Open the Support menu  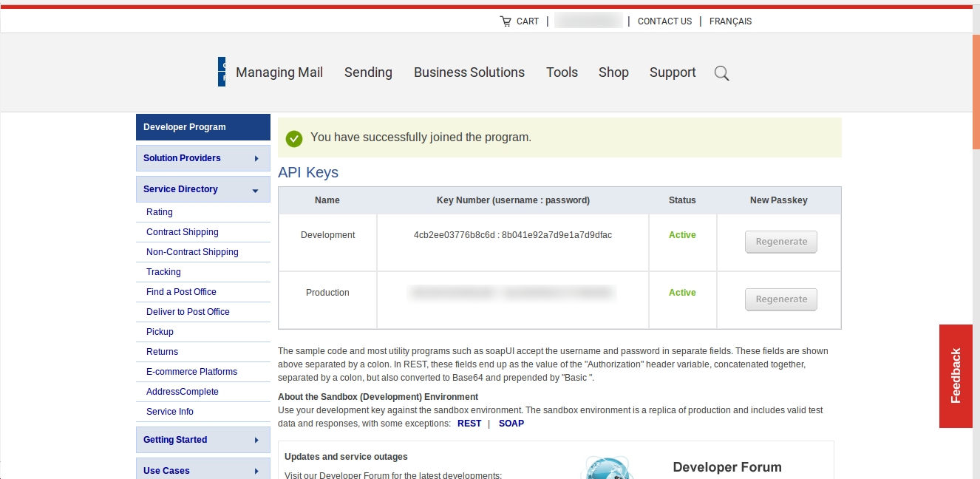pos(673,72)
